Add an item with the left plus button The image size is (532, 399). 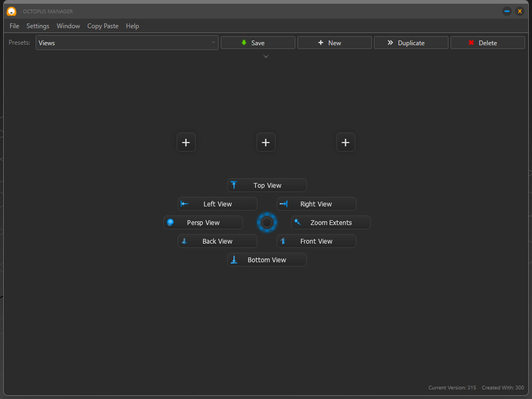[186, 142]
